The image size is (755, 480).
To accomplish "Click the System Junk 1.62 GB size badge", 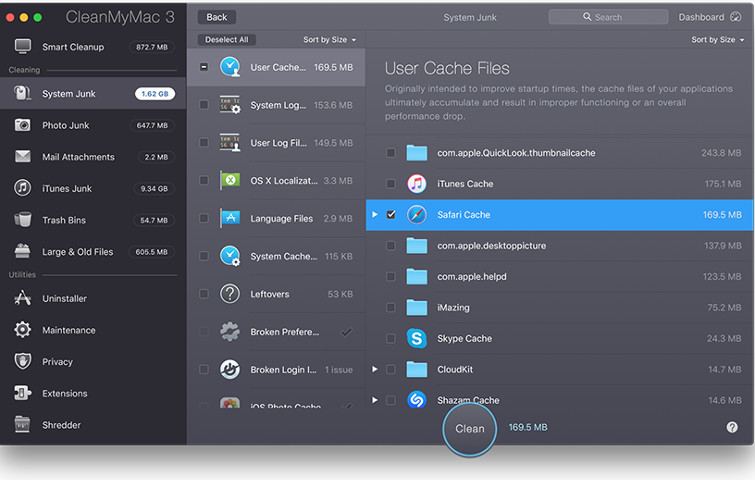I will point(155,93).
